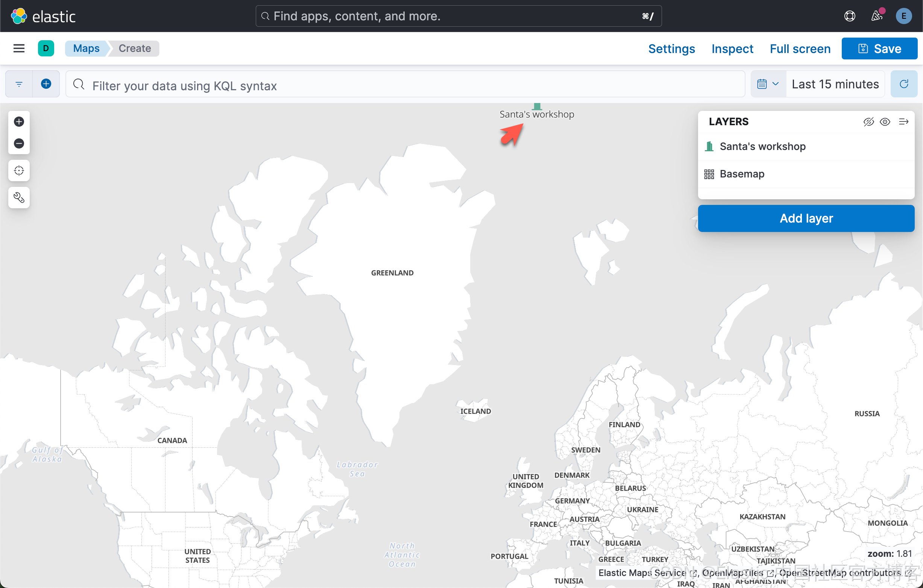
Task: Hide all layers using the crossed-eye icon
Action: tap(868, 121)
